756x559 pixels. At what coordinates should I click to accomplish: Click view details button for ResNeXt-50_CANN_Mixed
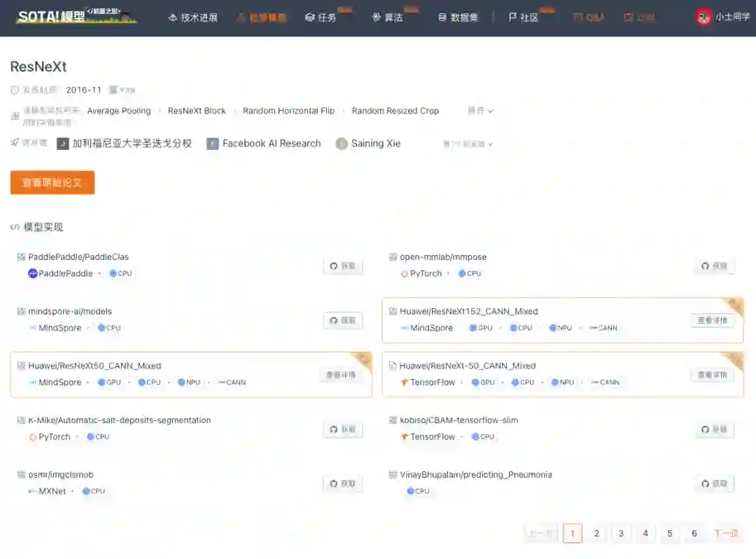coord(712,375)
